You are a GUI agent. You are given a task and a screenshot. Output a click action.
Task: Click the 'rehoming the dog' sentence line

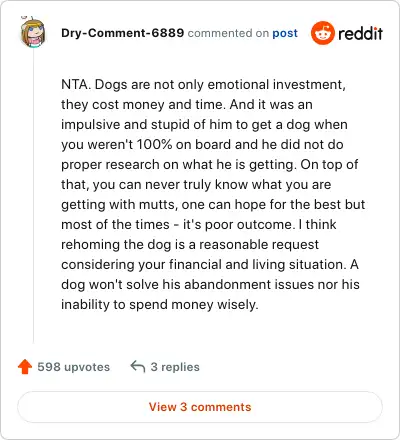coord(190,245)
